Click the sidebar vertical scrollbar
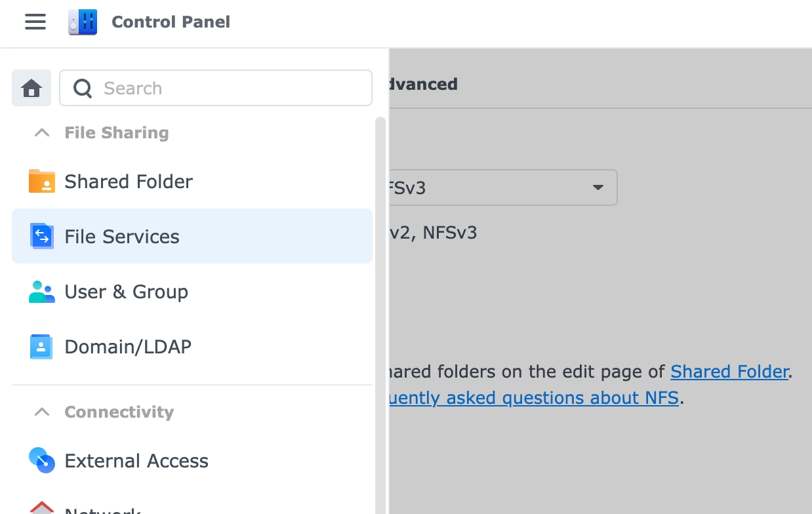 (380, 315)
